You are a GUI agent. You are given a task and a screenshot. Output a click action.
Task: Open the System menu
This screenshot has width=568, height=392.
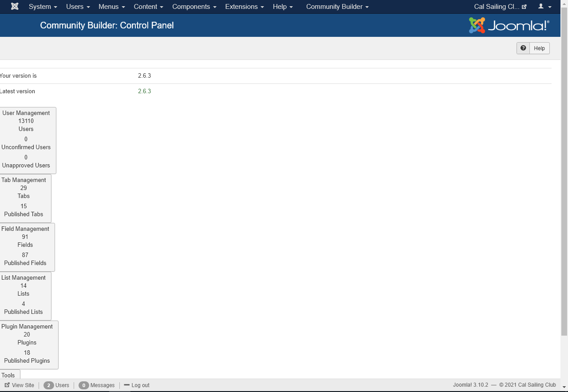click(43, 7)
